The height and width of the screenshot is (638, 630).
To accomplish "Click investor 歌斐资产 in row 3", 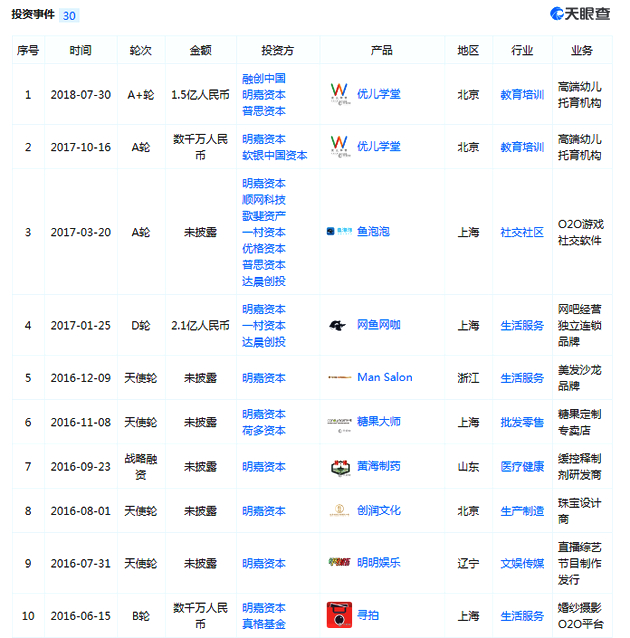I will [264, 216].
